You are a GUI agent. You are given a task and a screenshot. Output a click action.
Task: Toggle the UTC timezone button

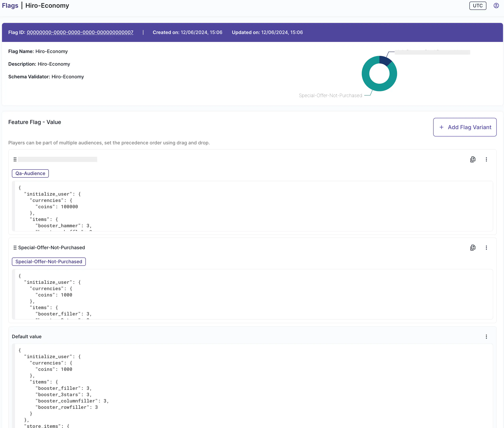coord(478,6)
